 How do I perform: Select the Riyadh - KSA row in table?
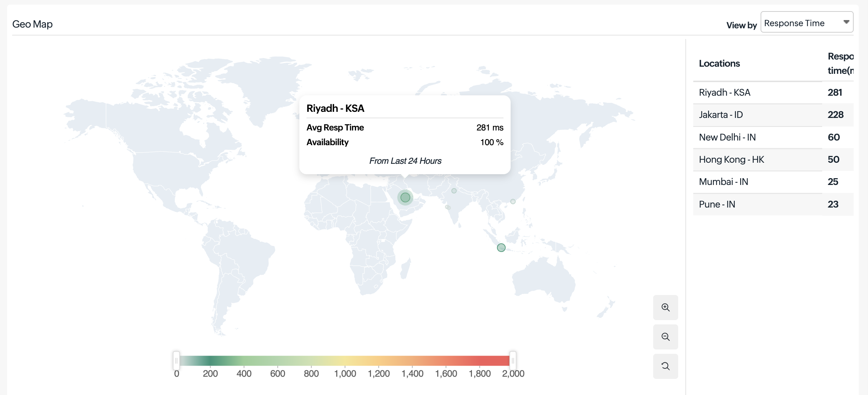(x=724, y=92)
